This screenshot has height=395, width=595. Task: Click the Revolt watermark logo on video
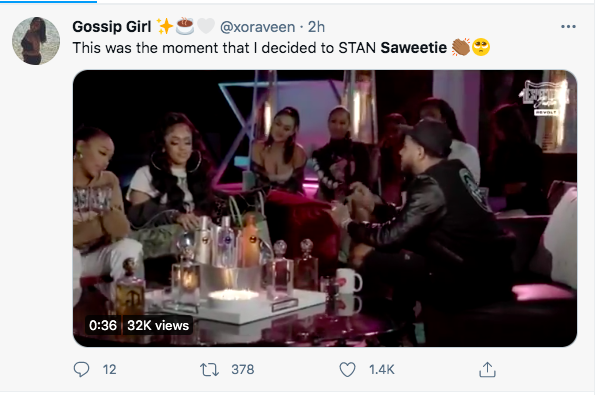545,98
